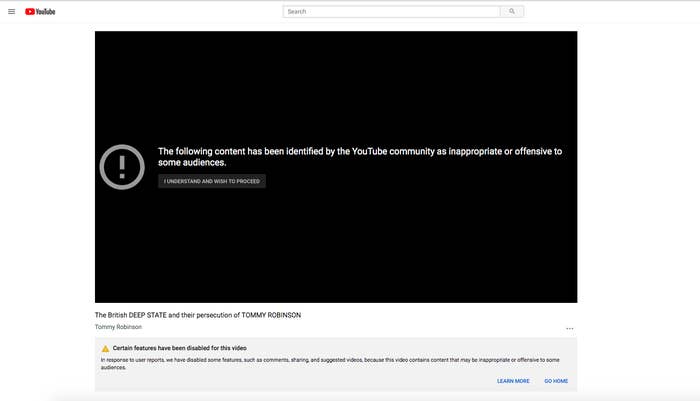Image resolution: width=700 pixels, height=401 pixels.
Task: Click the gray loading bar at page top
Action: pos(350,0)
